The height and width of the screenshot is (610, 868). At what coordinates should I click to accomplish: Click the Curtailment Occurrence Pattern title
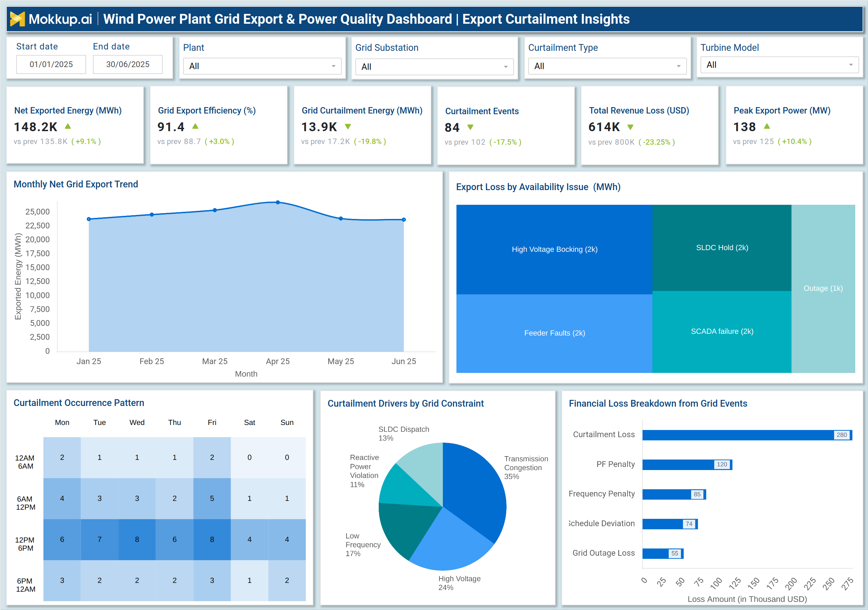coord(79,403)
